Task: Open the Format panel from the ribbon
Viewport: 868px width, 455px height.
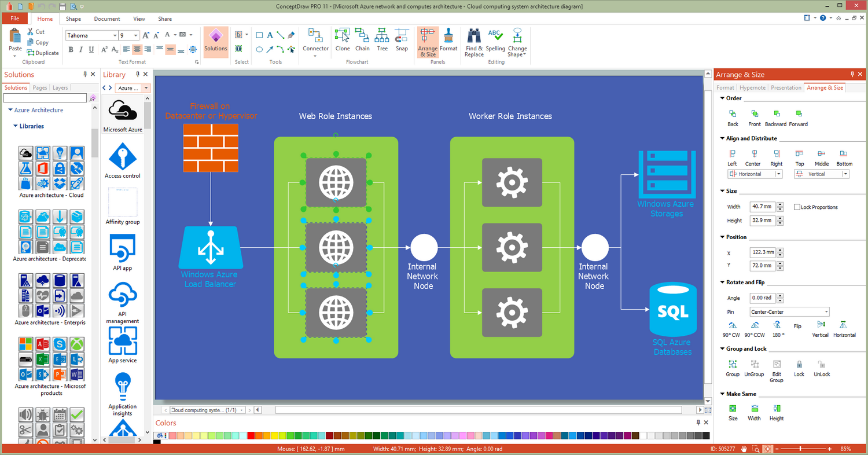Action: pos(448,41)
